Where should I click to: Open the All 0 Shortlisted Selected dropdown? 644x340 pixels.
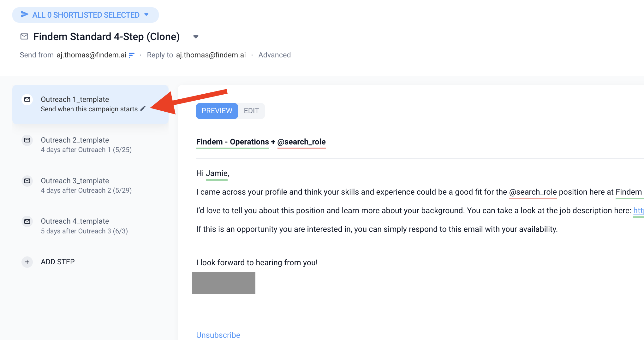(146, 15)
